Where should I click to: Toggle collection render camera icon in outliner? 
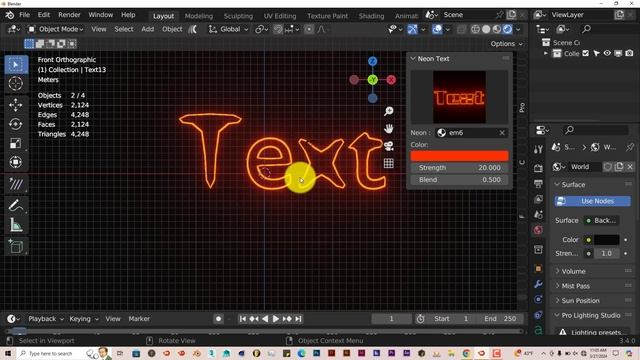pos(629,53)
